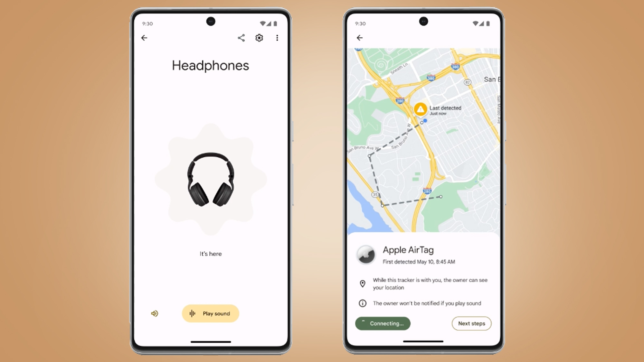Tap the three-dot overflow menu icon

coord(277,38)
